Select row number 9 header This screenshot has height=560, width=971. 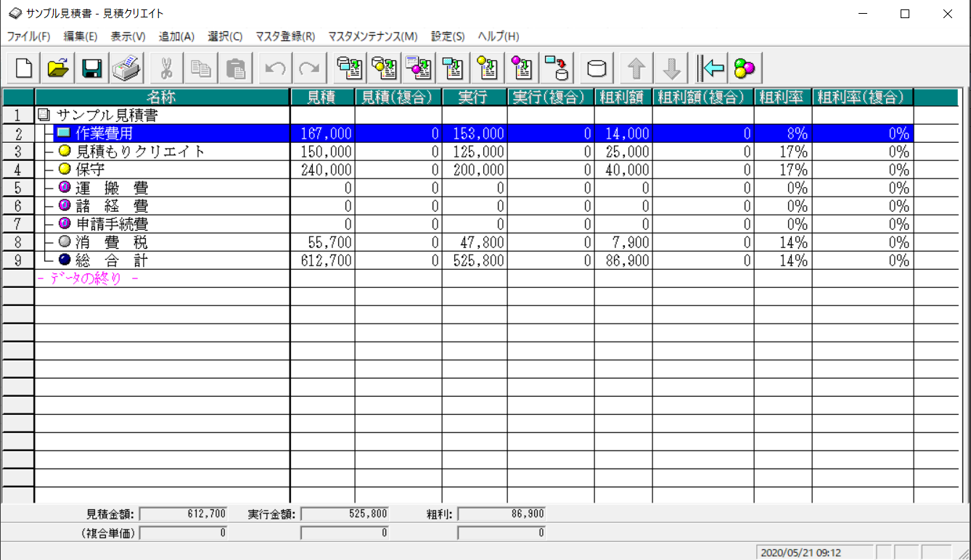18,260
